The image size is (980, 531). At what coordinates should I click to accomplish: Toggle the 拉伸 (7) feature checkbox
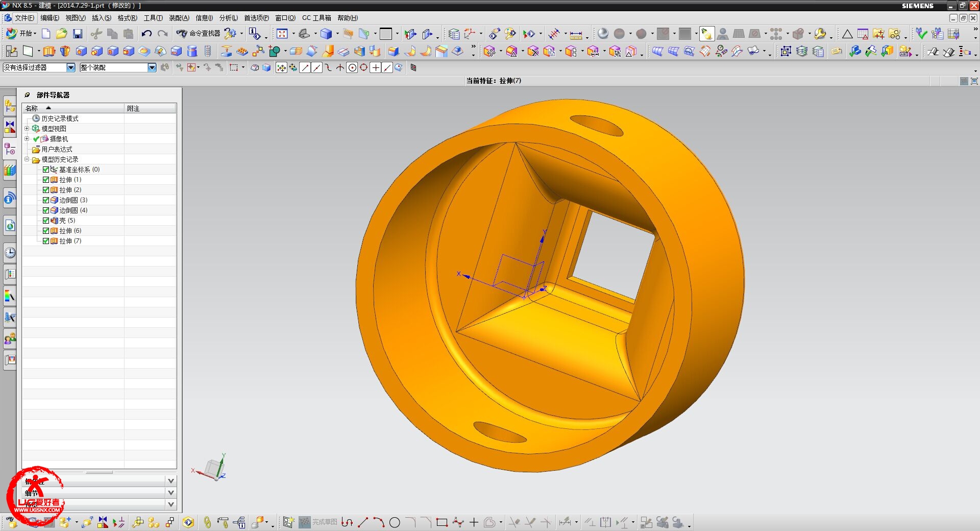coord(46,241)
